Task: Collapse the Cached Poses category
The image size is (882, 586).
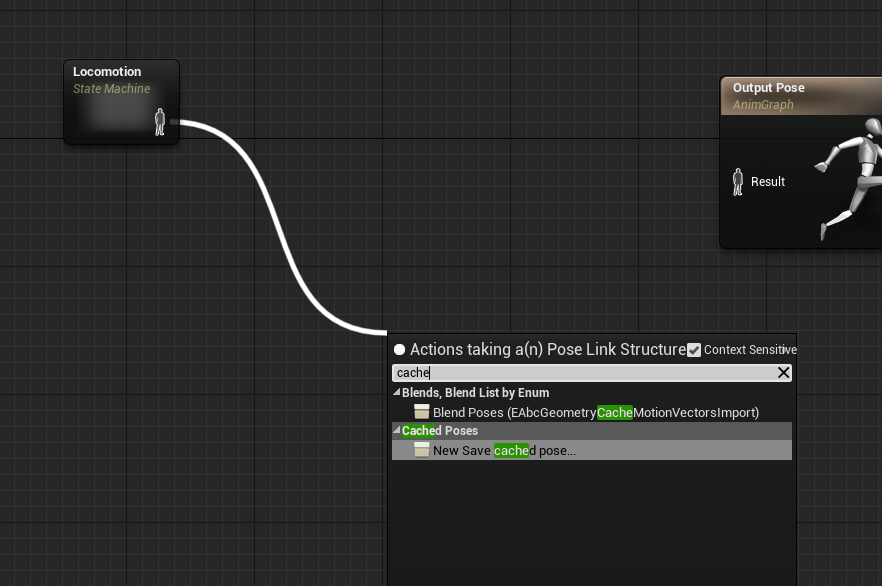Action: tap(397, 430)
